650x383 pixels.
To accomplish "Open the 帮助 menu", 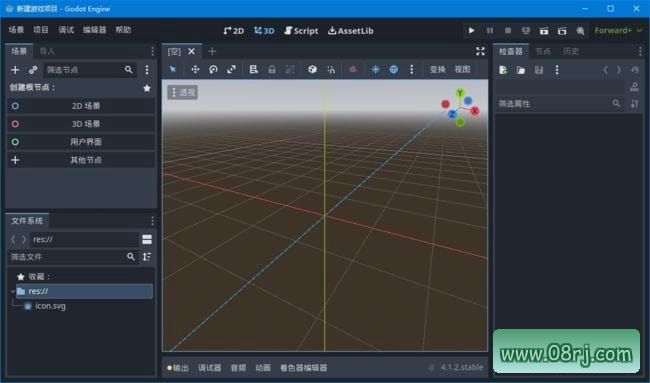I will pos(123,30).
